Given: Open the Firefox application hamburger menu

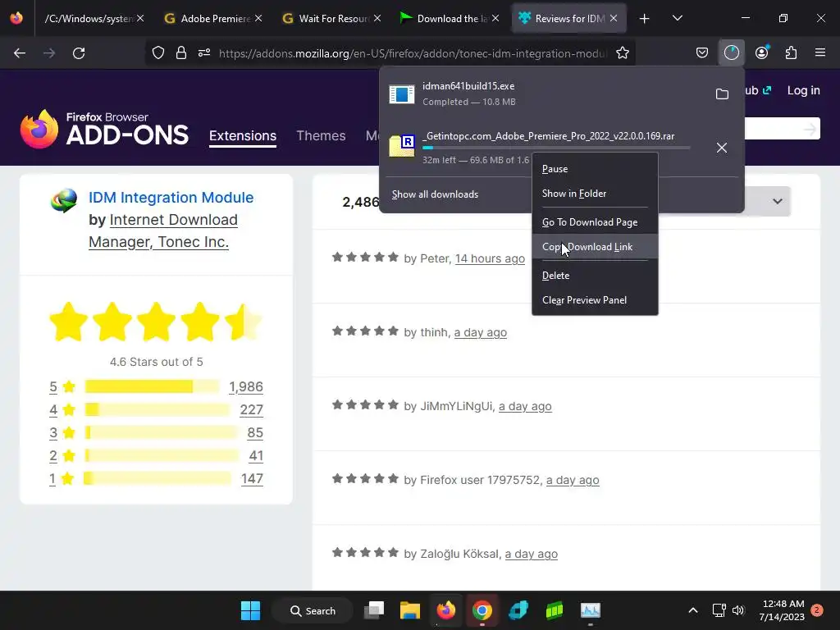Looking at the screenshot, I should pos(820,52).
